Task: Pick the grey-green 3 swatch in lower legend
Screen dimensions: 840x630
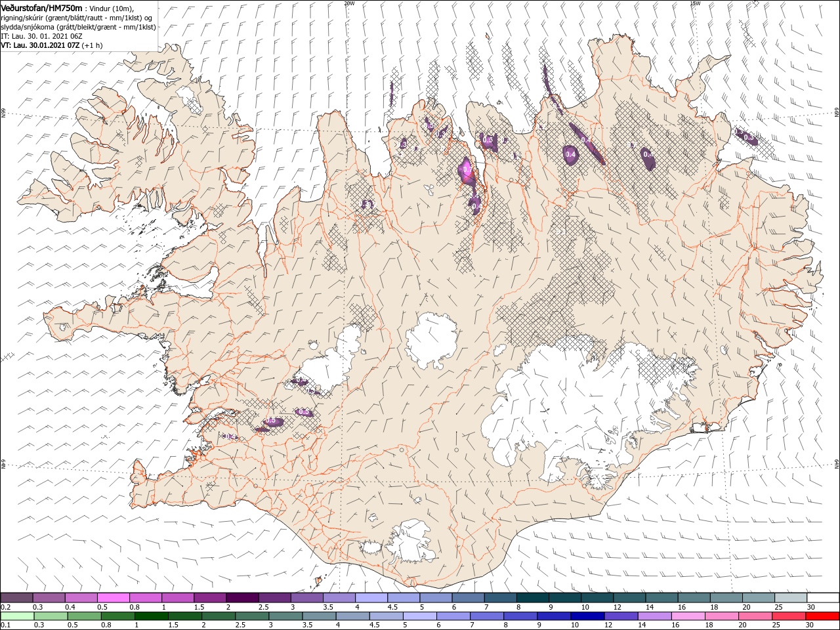Action: tap(285, 616)
